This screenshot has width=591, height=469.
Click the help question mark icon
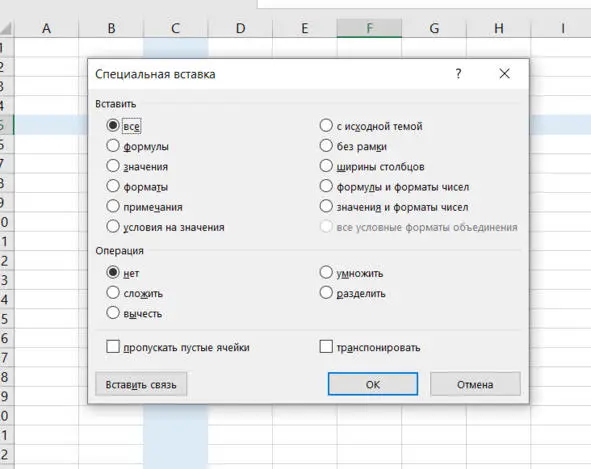click(x=458, y=74)
